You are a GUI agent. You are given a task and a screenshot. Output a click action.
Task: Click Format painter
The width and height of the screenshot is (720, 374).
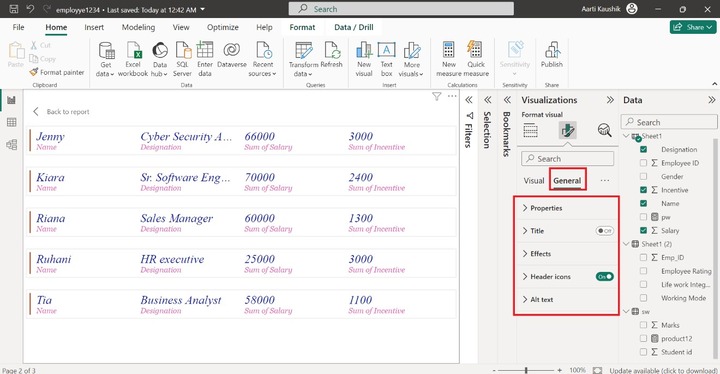pos(57,72)
